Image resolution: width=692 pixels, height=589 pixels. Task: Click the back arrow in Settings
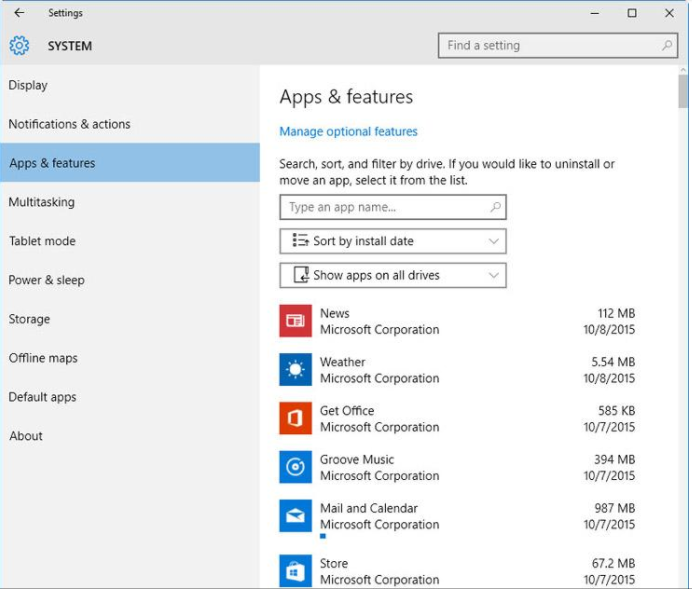[x=19, y=13]
